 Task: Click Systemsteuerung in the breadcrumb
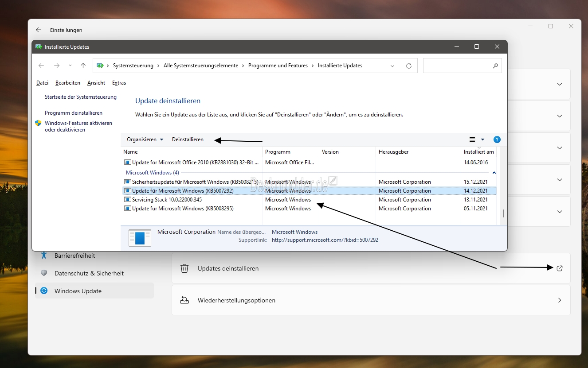click(x=133, y=66)
